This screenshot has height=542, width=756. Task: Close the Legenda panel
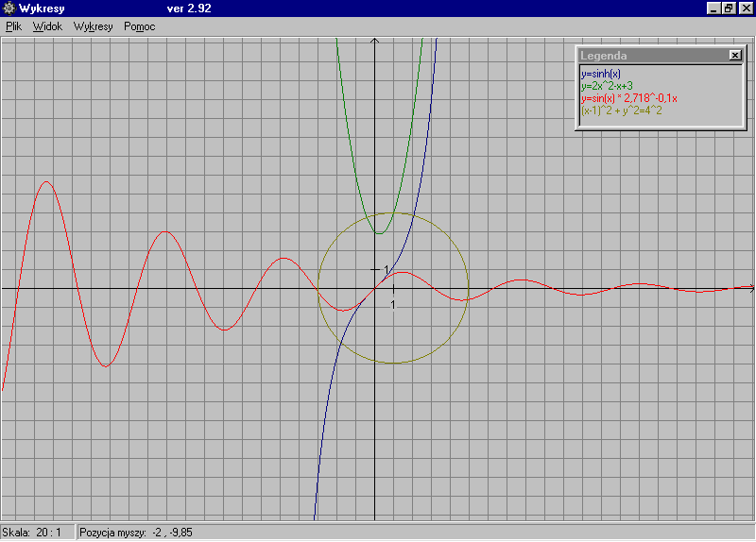tap(735, 55)
